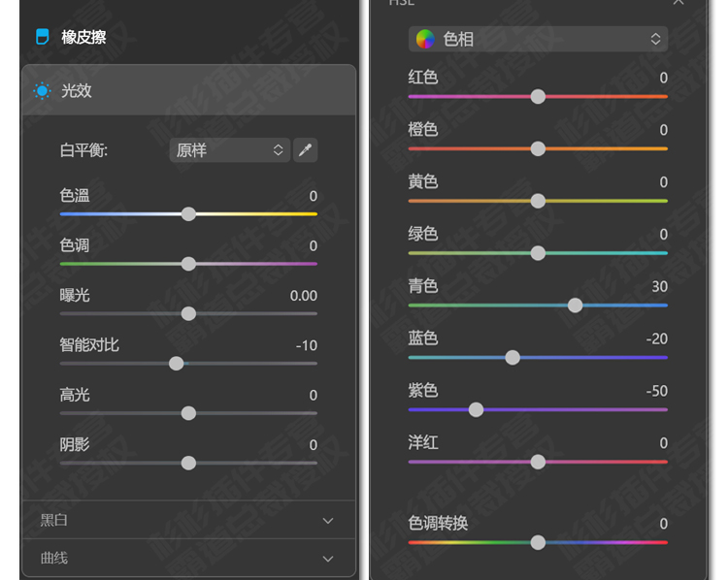
Task: Click the 曝光 value 0.00 field
Action: [x=303, y=296]
